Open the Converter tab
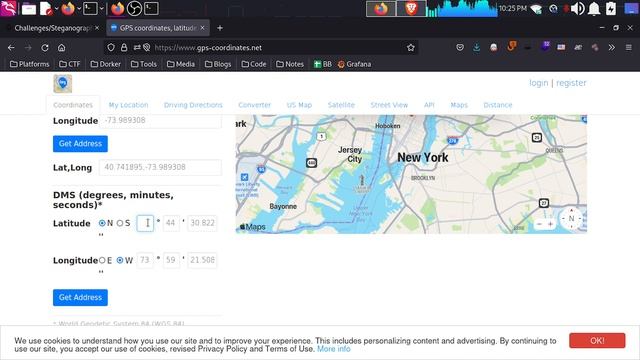Image resolution: width=640 pixels, height=360 pixels. pos(254,105)
